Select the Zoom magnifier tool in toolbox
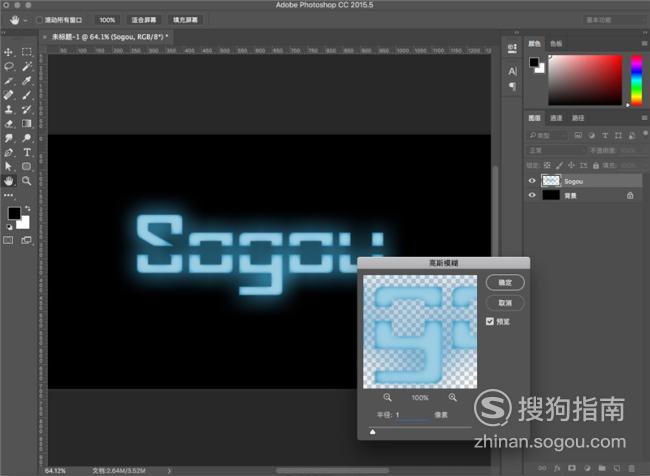The height and width of the screenshot is (476, 650). click(27, 181)
